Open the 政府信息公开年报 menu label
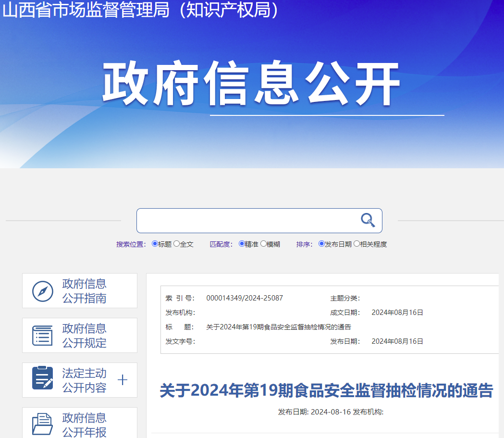 (x=84, y=425)
